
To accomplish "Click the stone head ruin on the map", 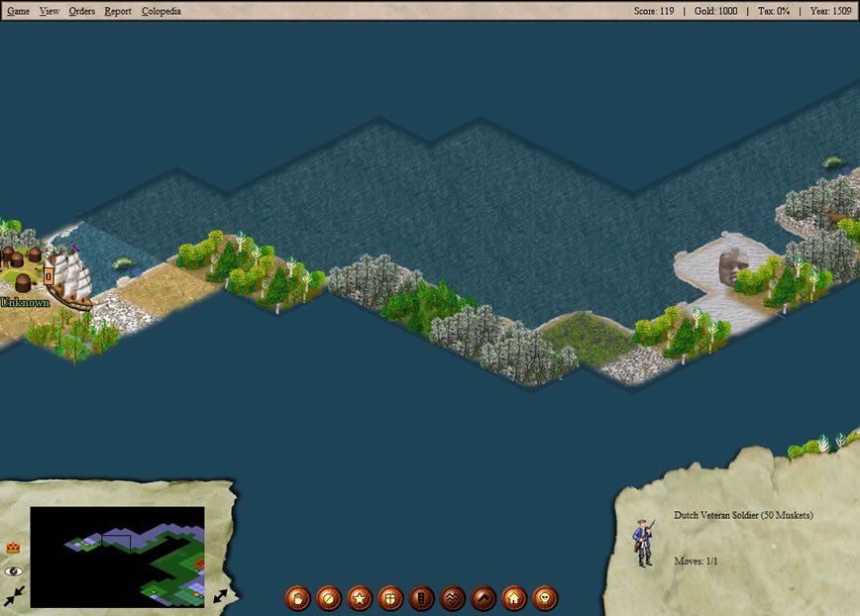I will tap(731, 266).
